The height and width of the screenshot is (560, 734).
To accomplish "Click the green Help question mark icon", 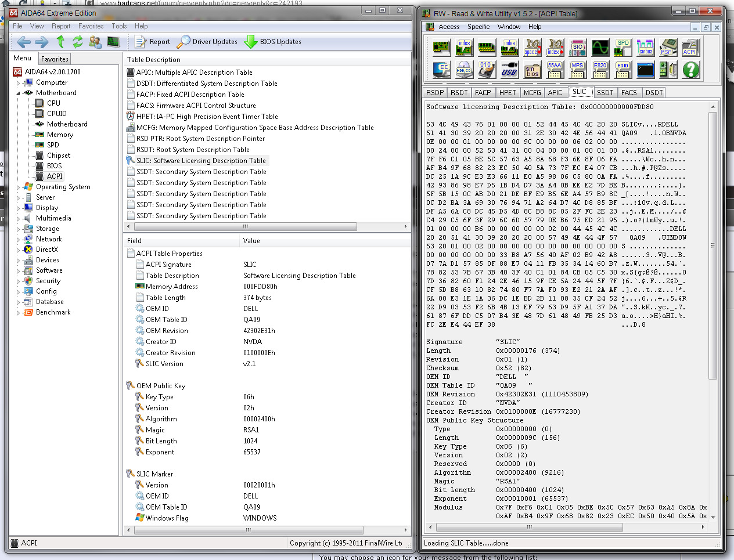I will (x=690, y=70).
